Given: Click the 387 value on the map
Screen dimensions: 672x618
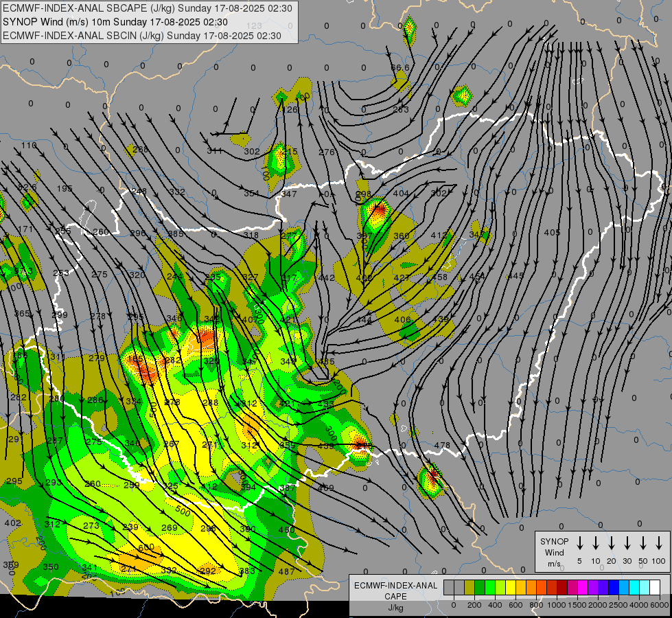Looking at the screenshot, I should click(x=287, y=488).
